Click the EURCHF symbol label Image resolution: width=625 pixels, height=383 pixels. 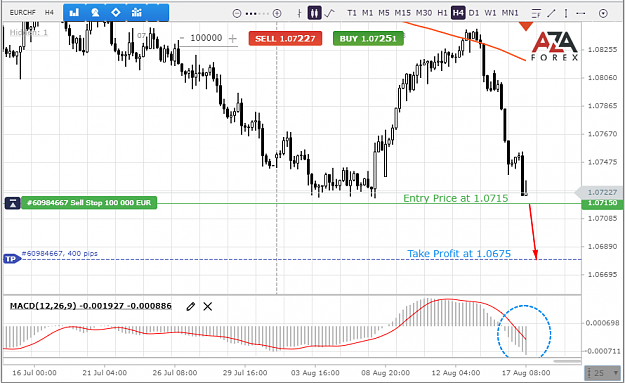coord(23,13)
